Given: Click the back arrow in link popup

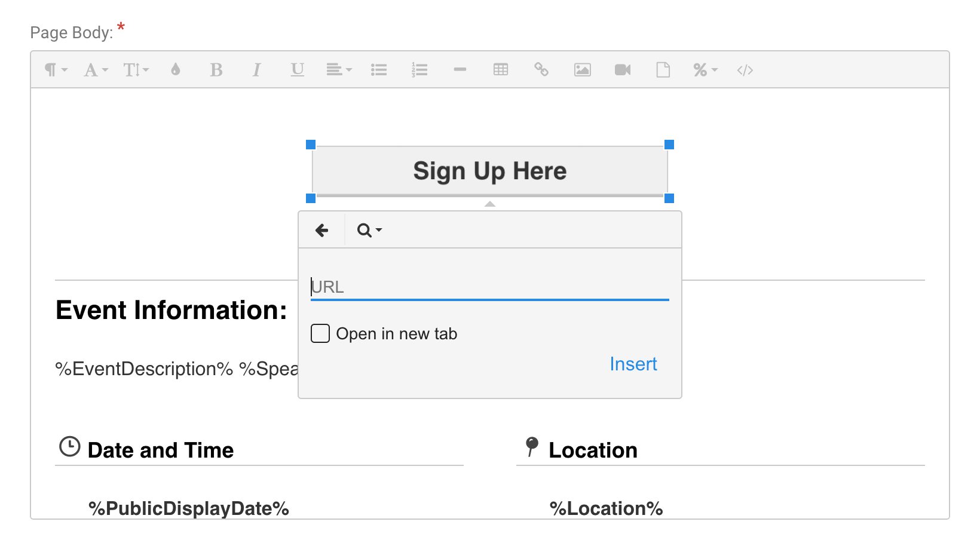Looking at the screenshot, I should pyautogui.click(x=321, y=230).
